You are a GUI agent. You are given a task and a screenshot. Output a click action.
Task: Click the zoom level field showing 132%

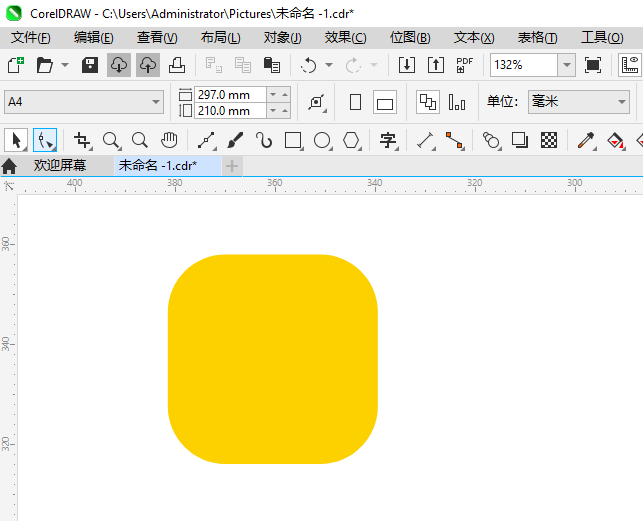[524, 65]
